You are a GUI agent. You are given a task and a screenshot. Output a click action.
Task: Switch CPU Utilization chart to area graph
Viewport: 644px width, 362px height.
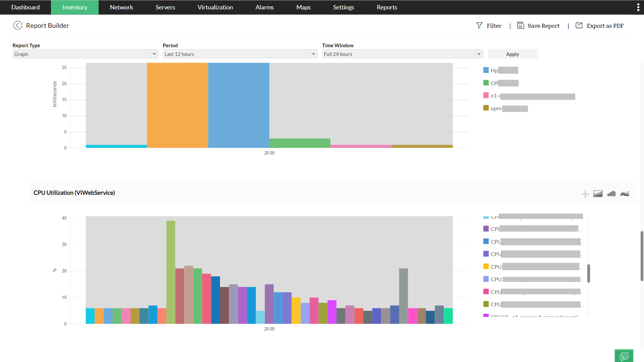tap(598, 194)
